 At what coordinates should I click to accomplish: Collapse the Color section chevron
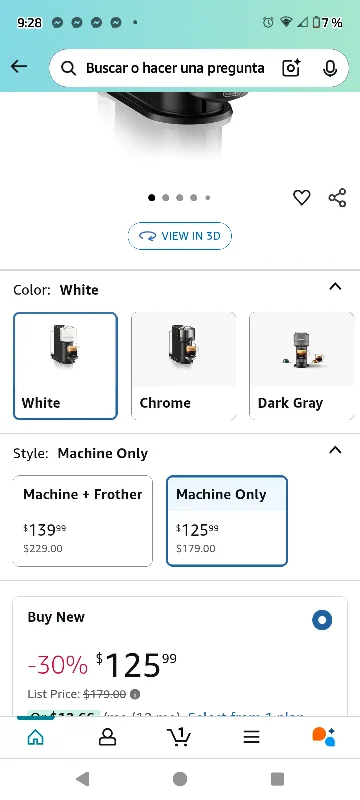pyautogui.click(x=335, y=287)
